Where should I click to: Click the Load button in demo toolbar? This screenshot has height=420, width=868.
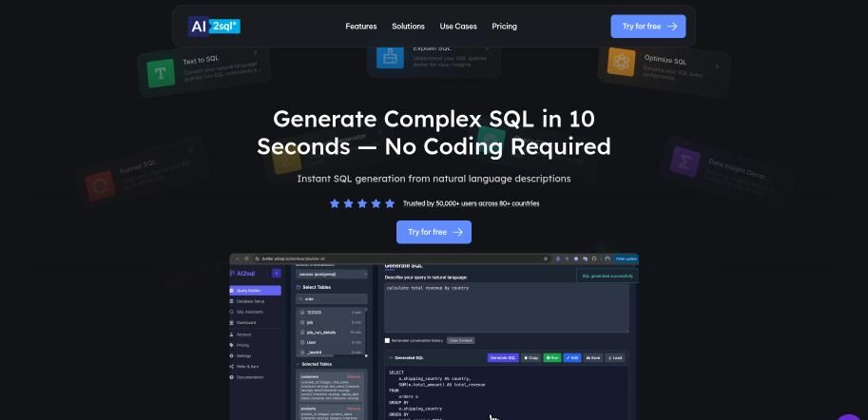tap(615, 358)
